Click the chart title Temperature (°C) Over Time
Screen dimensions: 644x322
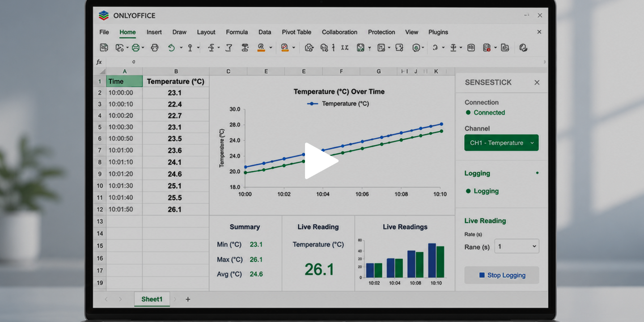(339, 92)
